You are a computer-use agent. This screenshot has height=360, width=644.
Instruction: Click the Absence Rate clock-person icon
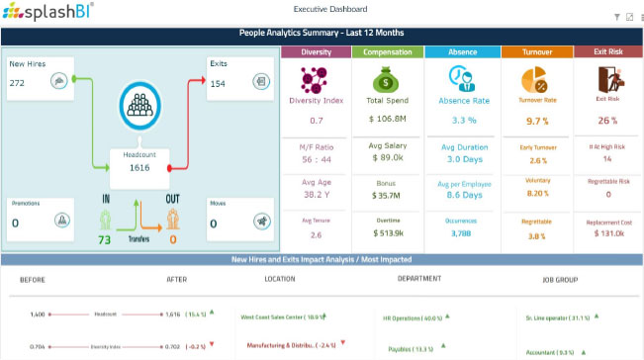pos(462,78)
